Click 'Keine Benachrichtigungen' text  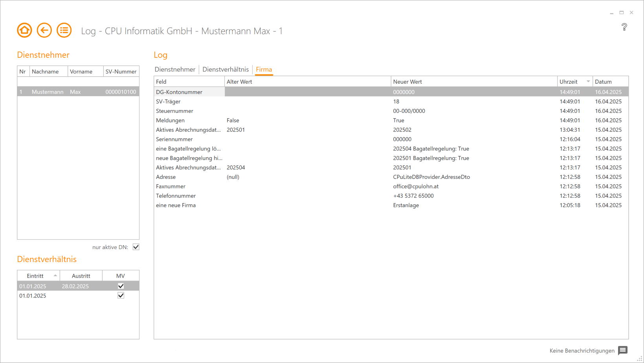point(582,351)
